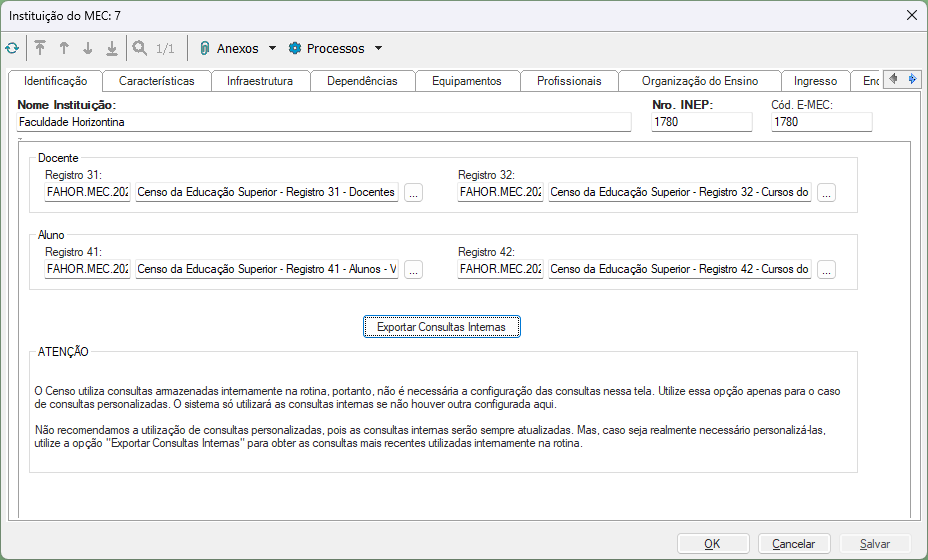Click the Salvar button

875,544
